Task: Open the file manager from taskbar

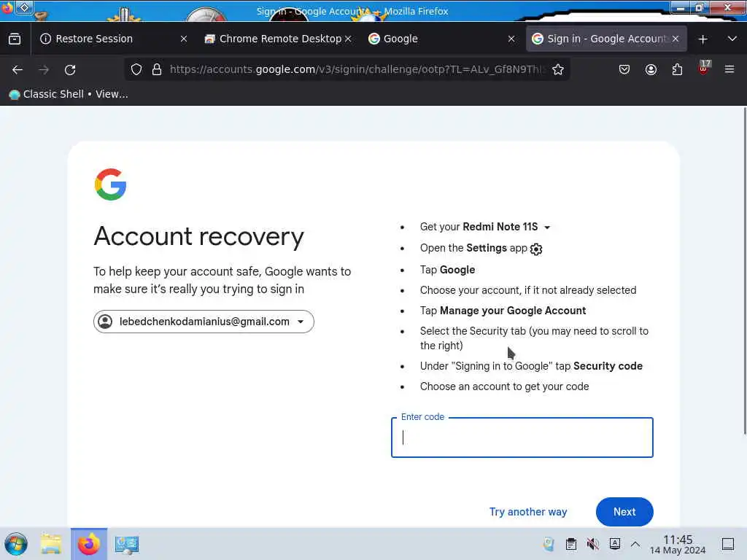Action: click(x=52, y=544)
